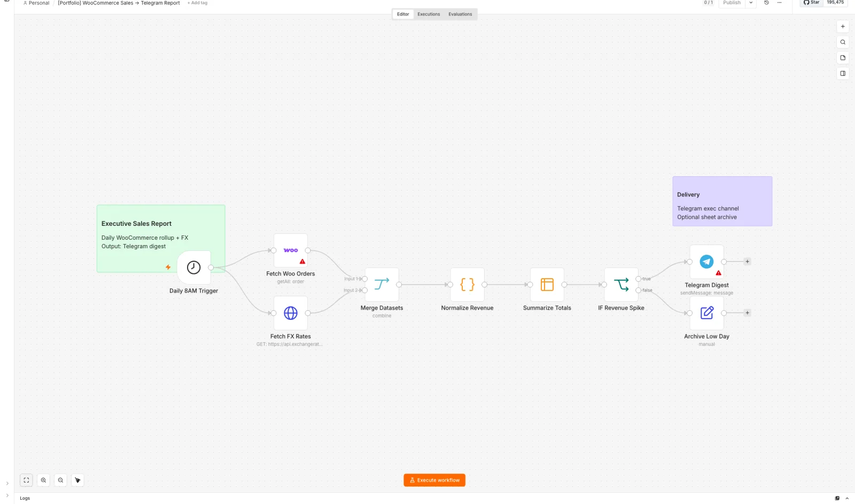Open the Fetch Woo Orders node
The image size is (855, 504).
(x=290, y=250)
